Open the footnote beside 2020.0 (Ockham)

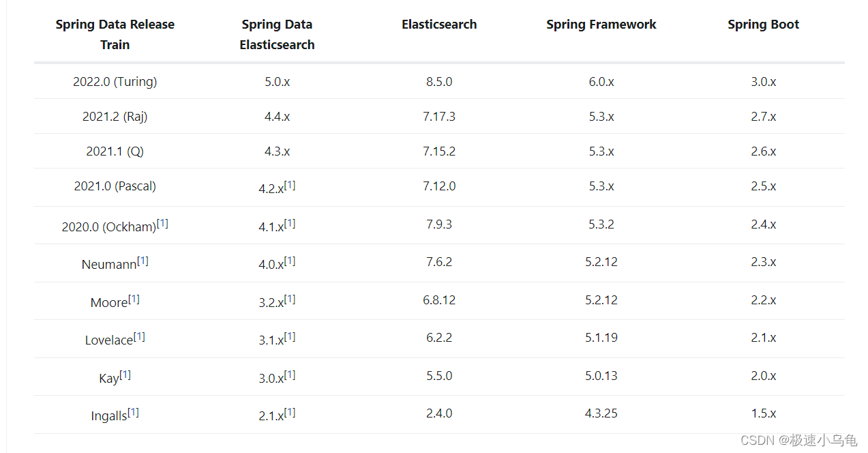[x=162, y=224]
